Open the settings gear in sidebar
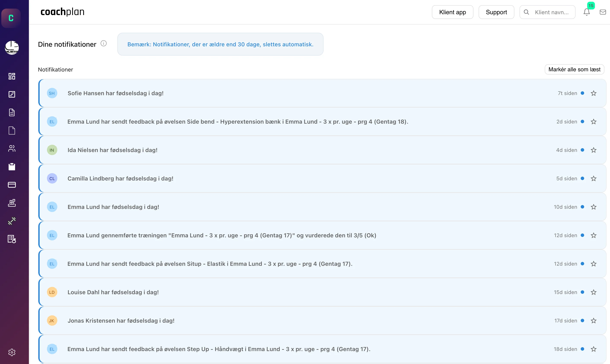This screenshot has width=610, height=364. click(12, 352)
